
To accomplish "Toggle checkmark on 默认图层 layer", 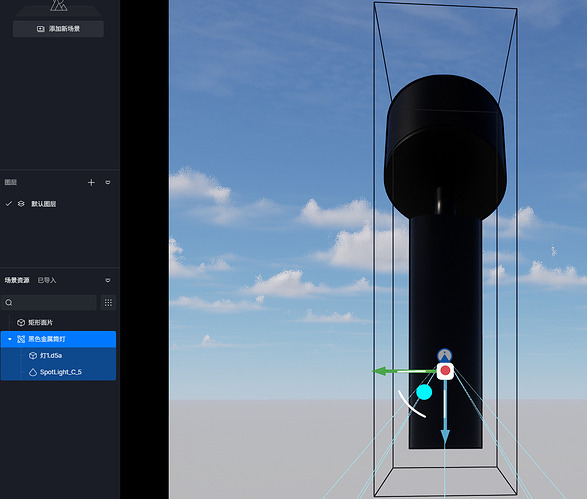I will (9, 204).
